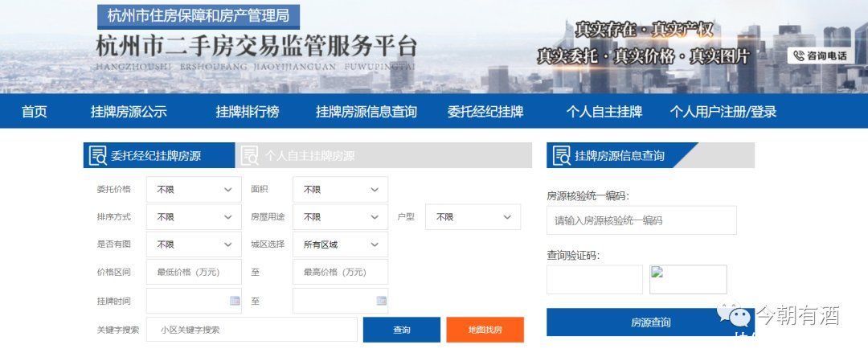This screenshot has width=868, height=353.
Task: Open 个人自主挂牌 menu item
Action: 604,112
